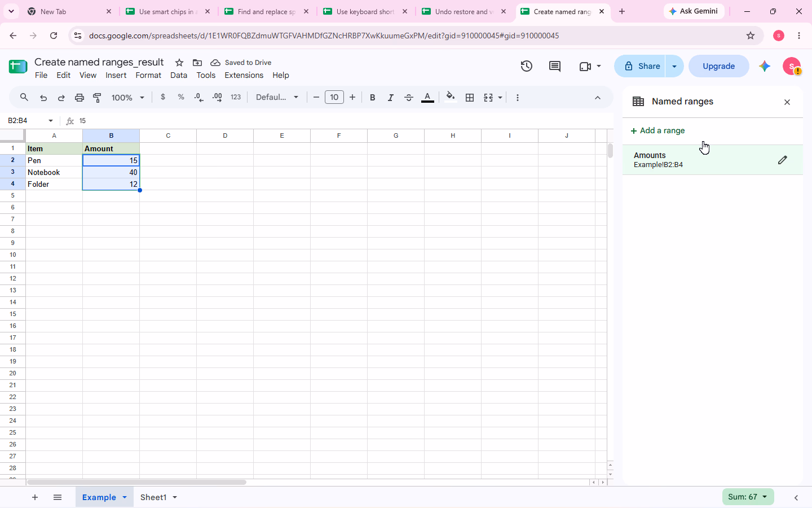Open the Example sheet tab menu
This screenshot has width=812, height=508.
point(125,497)
